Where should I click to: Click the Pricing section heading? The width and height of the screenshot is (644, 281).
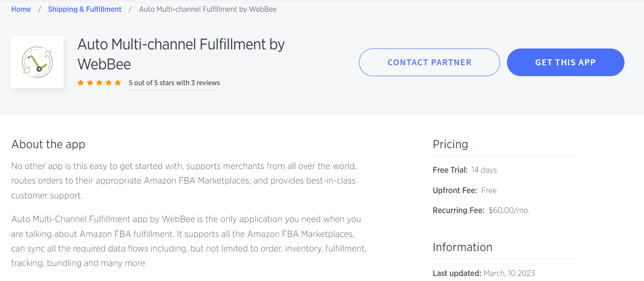pyautogui.click(x=450, y=144)
